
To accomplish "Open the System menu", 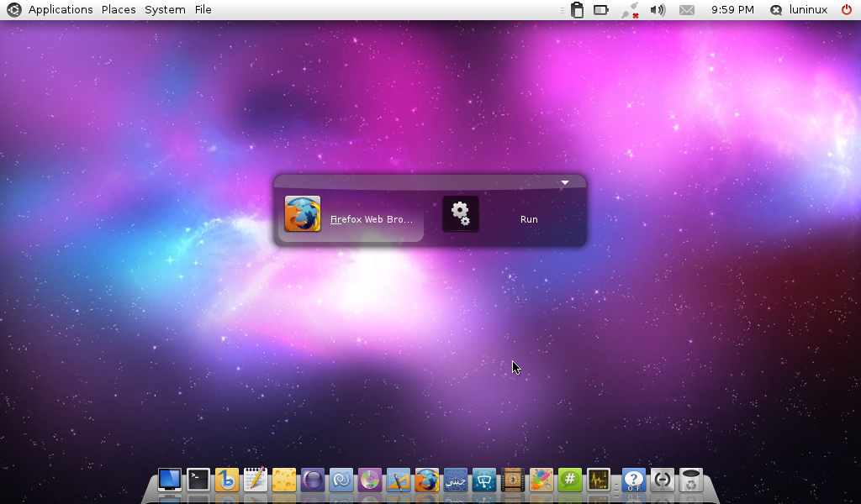I will coord(165,10).
